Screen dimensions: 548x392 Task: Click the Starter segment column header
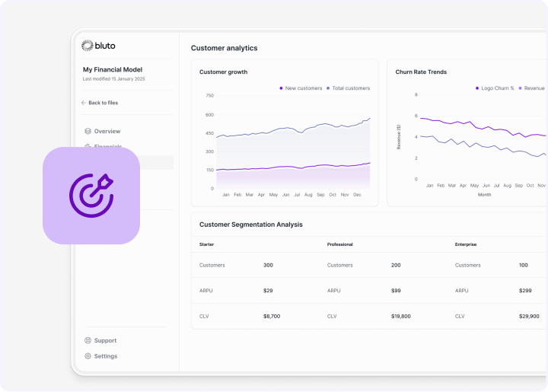coord(207,244)
